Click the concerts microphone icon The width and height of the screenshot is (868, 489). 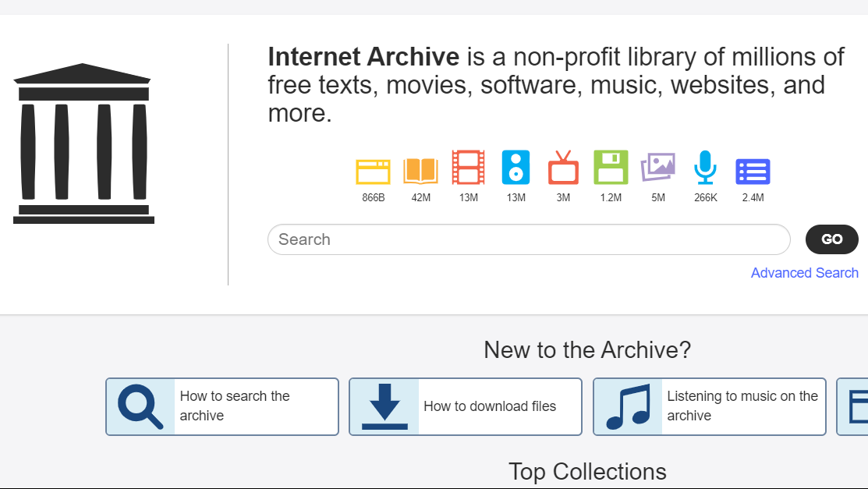[705, 168]
